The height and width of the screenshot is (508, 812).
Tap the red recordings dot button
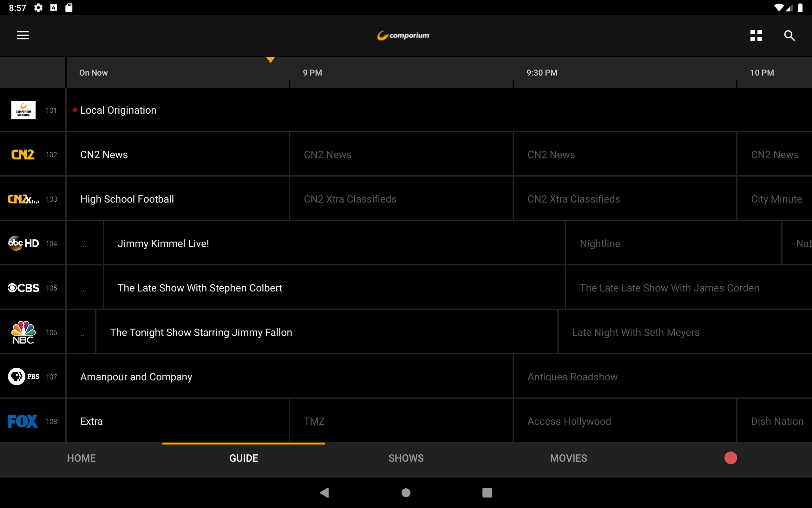730,458
